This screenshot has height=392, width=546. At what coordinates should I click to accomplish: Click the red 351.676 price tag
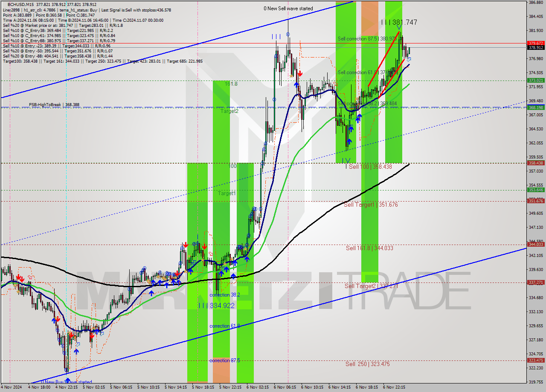[x=536, y=201]
